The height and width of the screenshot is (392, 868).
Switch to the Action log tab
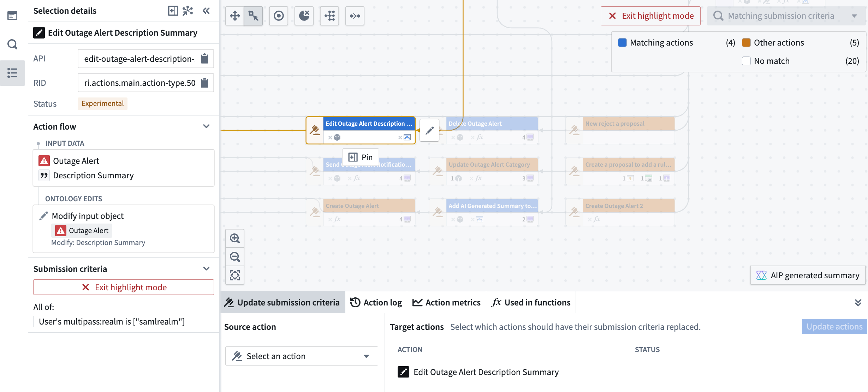point(376,302)
